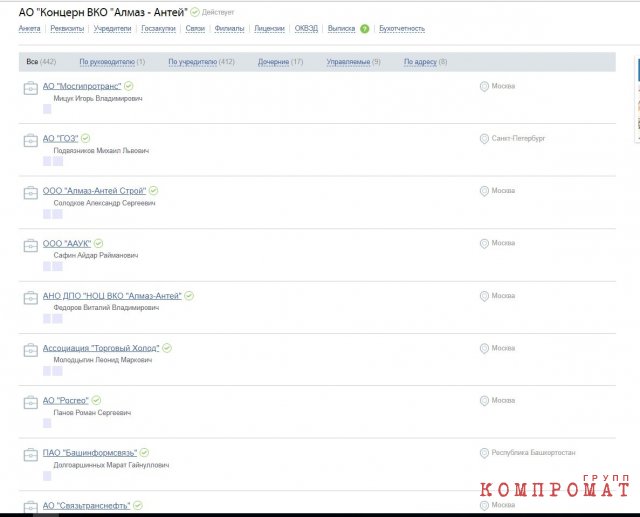Open the АО "ГОЗ" company link
The image size is (640, 517).
point(60,138)
